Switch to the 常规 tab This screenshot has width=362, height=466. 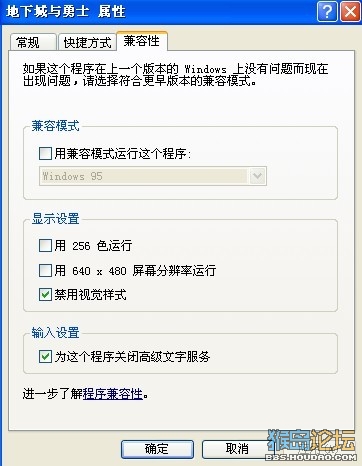(32, 42)
